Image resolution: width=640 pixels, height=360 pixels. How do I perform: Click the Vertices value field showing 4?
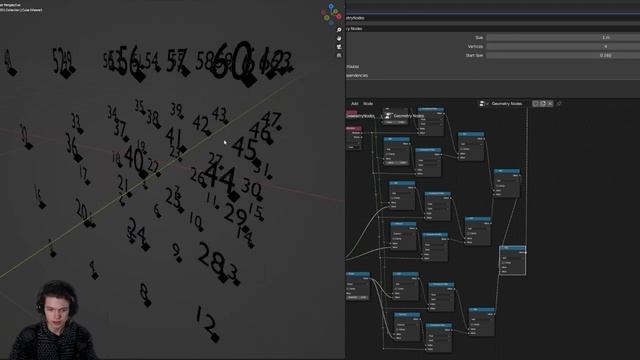[563, 47]
